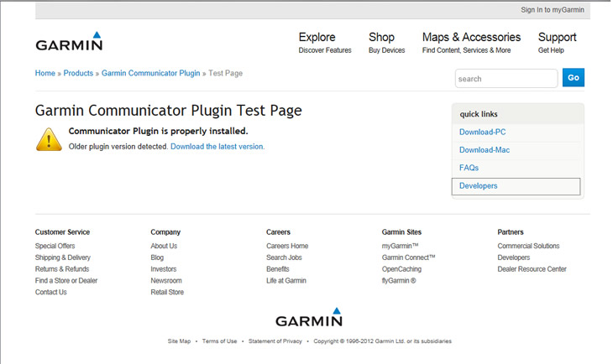Click 'Communicator Plugin is properly installed.' text
This screenshot has width=613, height=364.
pyautogui.click(x=159, y=131)
